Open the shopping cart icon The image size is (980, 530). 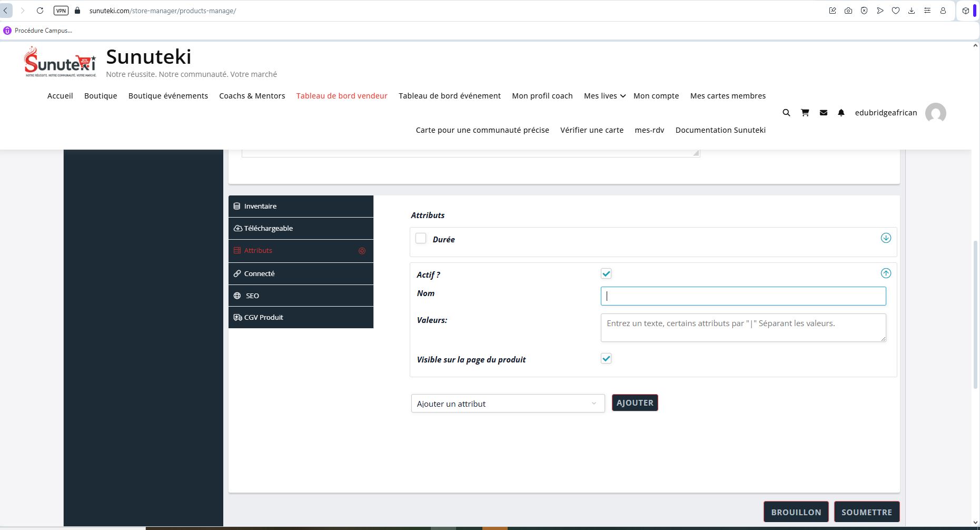(805, 113)
